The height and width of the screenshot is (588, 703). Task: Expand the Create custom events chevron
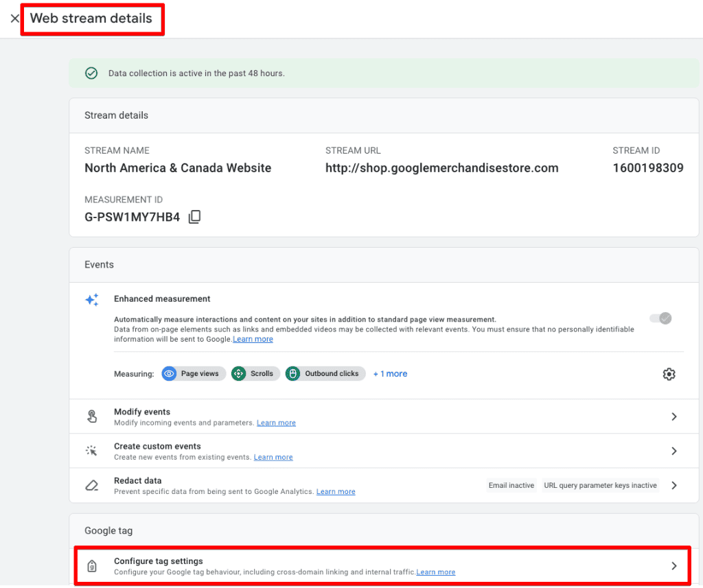[x=673, y=451]
